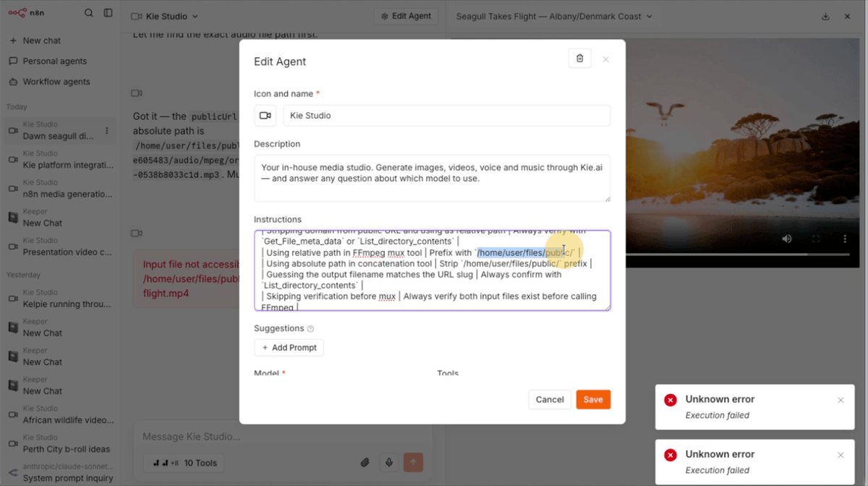Click the Yesterday section heading
The width and height of the screenshot is (868, 486).
pyautogui.click(x=23, y=275)
